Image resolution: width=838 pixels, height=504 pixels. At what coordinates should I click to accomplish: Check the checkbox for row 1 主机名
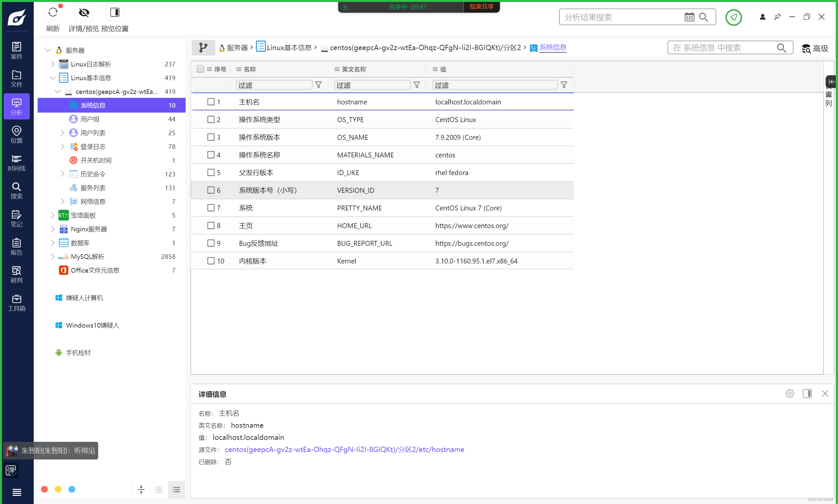tap(210, 102)
